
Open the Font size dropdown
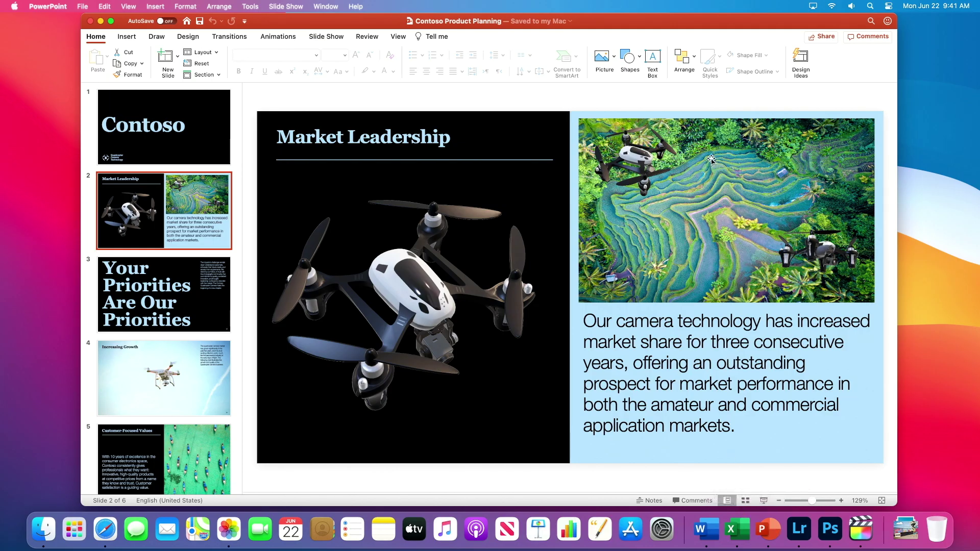(x=344, y=55)
